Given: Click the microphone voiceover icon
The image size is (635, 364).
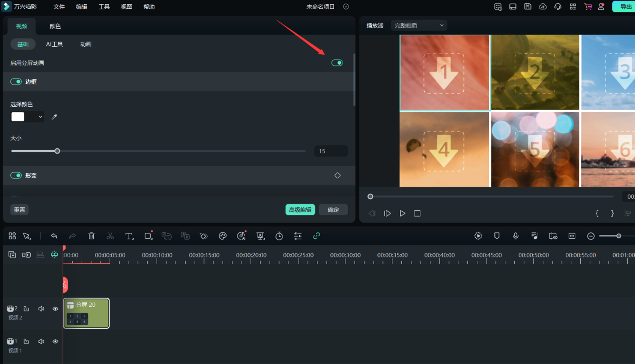Looking at the screenshot, I should click(515, 236).
